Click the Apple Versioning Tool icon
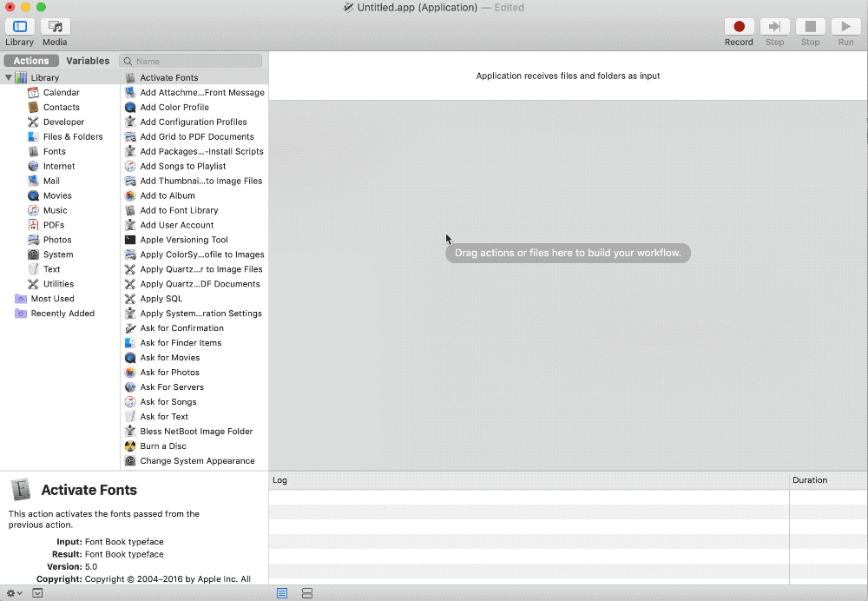 point(130,240)
